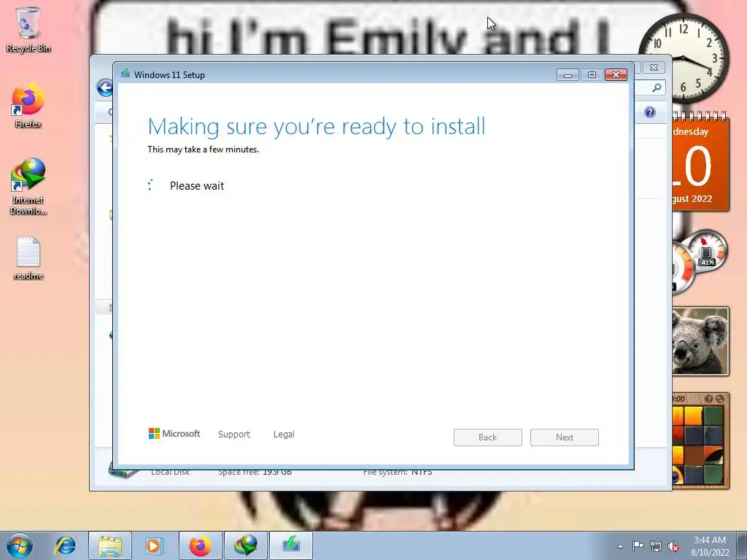This screenshot has width=747, height=560.
Task: Click the Back button in Setup
Action: 488,437
